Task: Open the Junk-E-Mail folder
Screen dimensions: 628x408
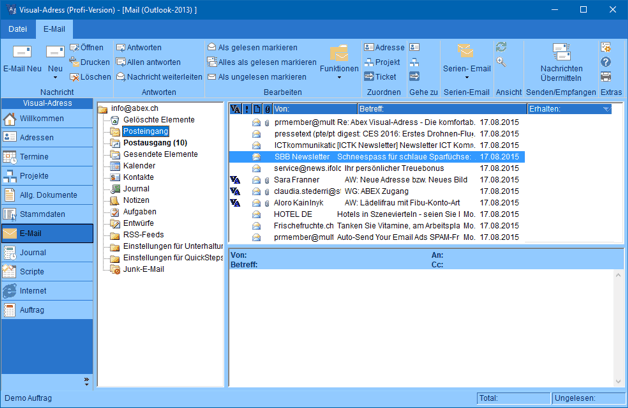Action: pos(143,269)
